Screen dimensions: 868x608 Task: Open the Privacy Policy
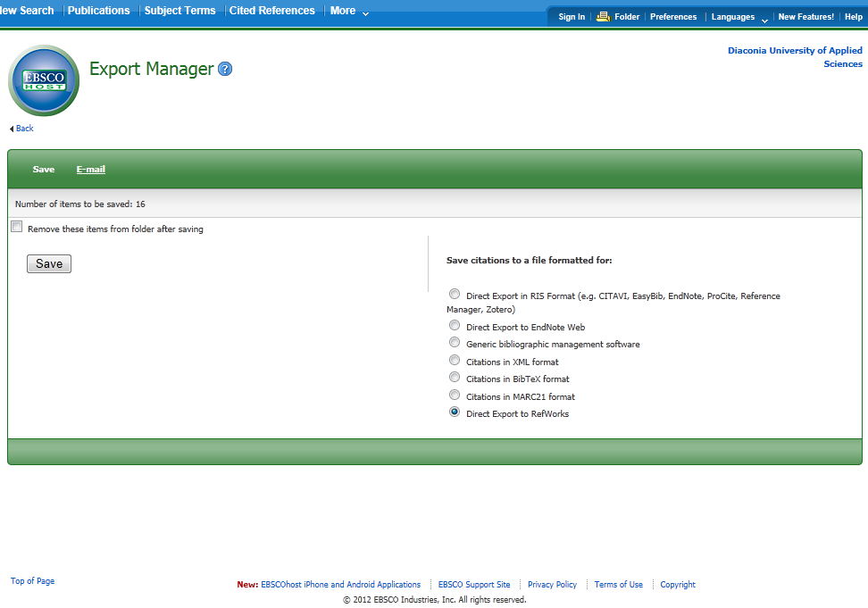552,584
